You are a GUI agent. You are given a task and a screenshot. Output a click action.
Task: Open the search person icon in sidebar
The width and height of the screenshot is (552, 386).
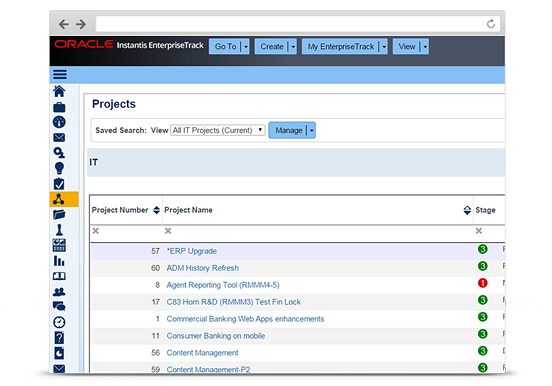(59, 153)
